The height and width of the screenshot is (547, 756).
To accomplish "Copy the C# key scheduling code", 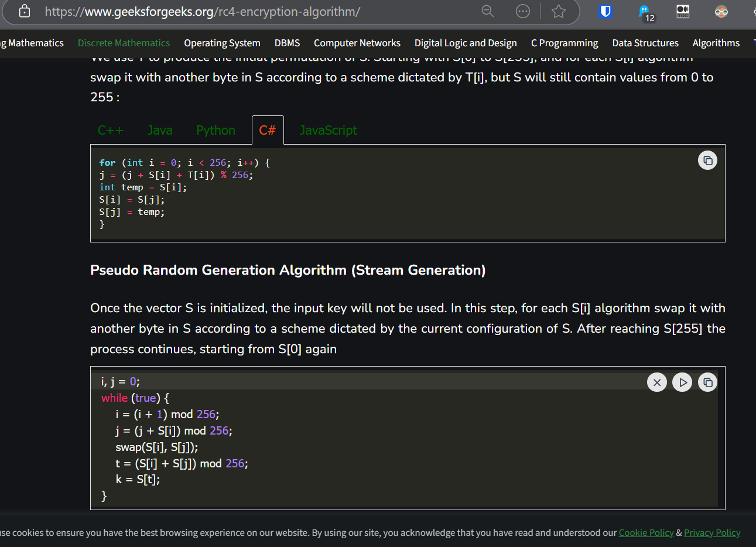I will point(707,160).
